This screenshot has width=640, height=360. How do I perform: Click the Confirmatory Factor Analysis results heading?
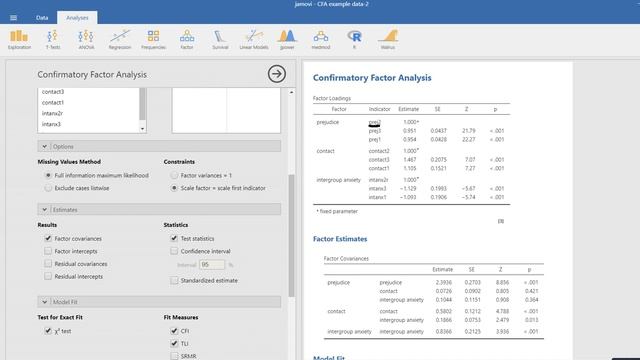coord(372,78)
